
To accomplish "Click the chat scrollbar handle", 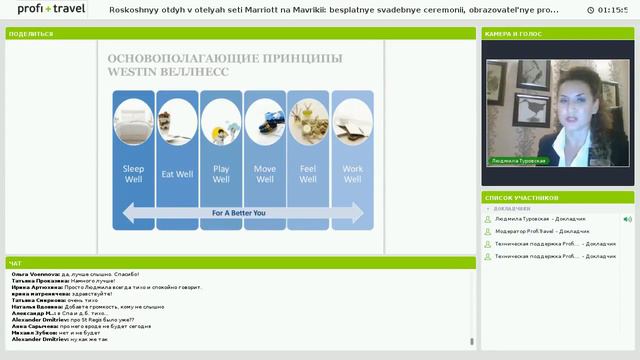I will (x=472, y=341).
